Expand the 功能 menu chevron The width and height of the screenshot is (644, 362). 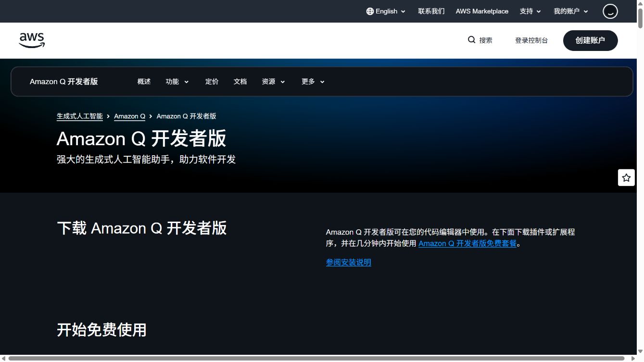(187, 82)
